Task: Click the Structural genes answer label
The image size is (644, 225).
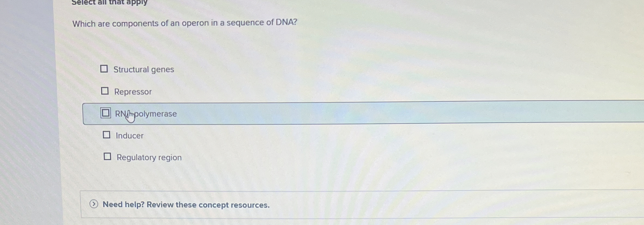Action: pyautogui.click(x=144, y=69)
